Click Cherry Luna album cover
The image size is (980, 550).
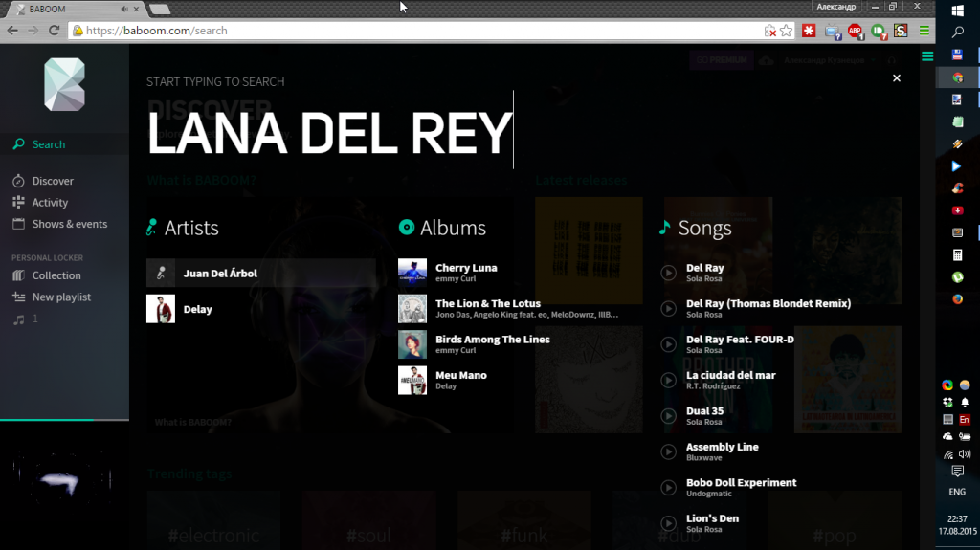412,274
